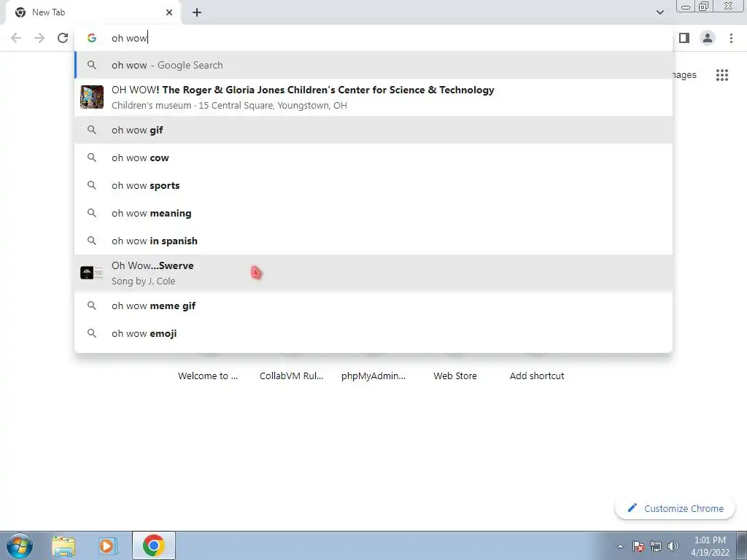This screenshot has width=747, height=560.
Task: Show hidden tray icons arrow
Action: coord(620,546)
